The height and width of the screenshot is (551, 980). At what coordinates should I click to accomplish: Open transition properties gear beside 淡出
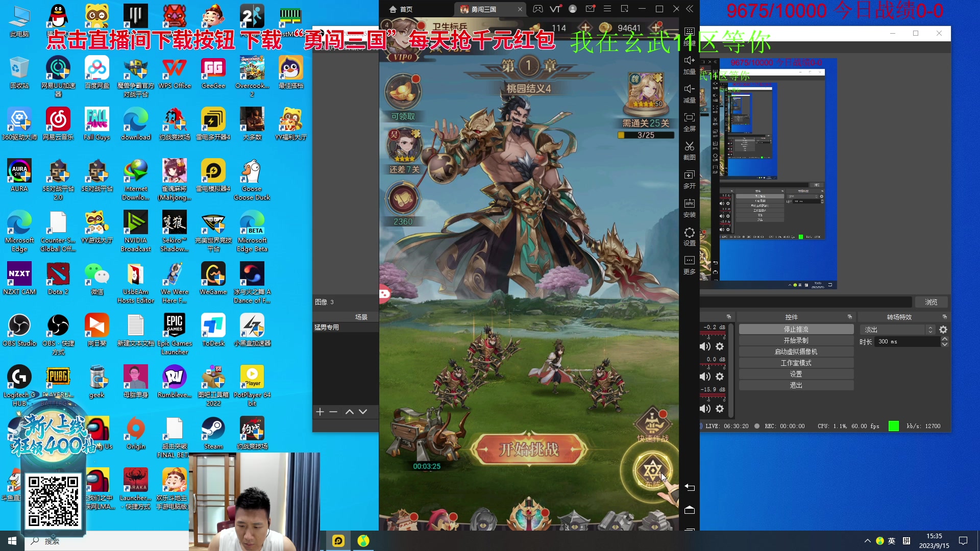tap(943, 330)
